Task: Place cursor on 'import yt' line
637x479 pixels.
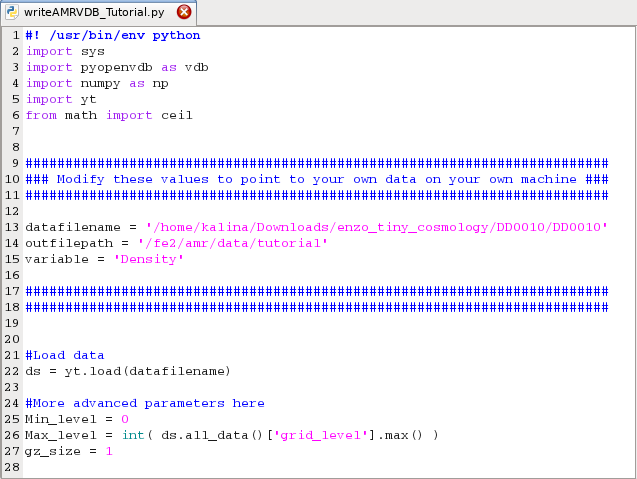Action: pos(62,99)
